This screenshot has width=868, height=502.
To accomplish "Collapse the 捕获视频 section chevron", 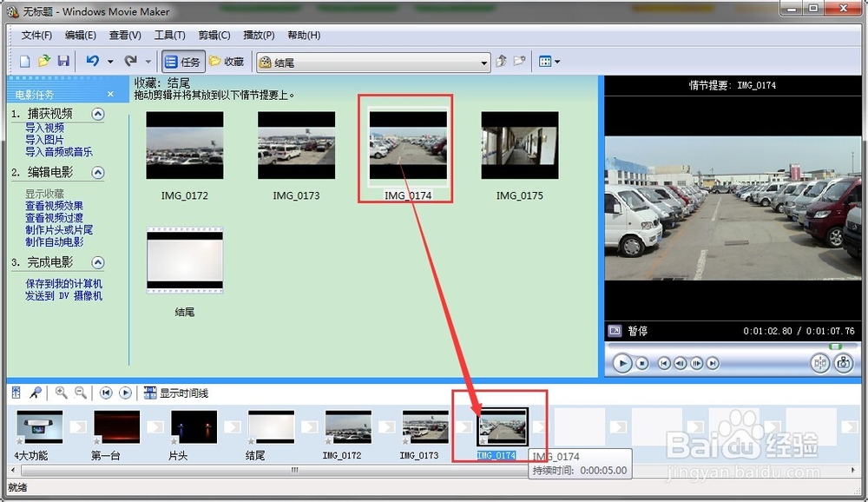I will coord(98,114).
